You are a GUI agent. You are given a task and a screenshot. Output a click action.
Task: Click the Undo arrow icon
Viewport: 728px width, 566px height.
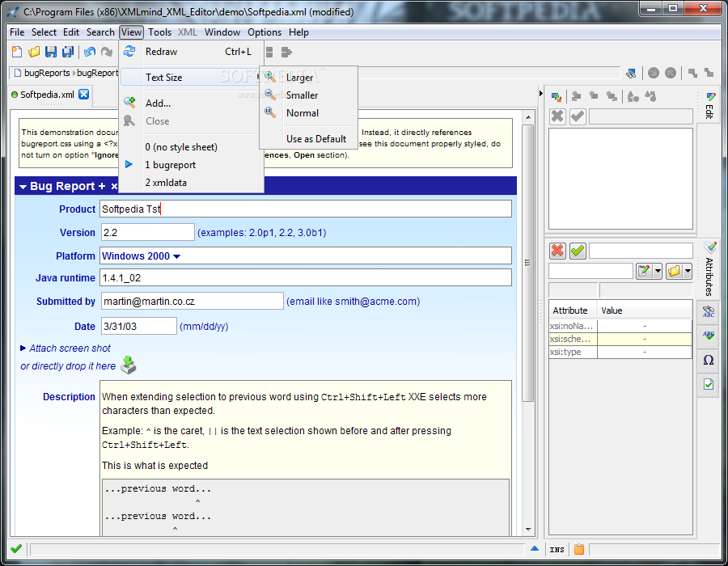point(90,52)
